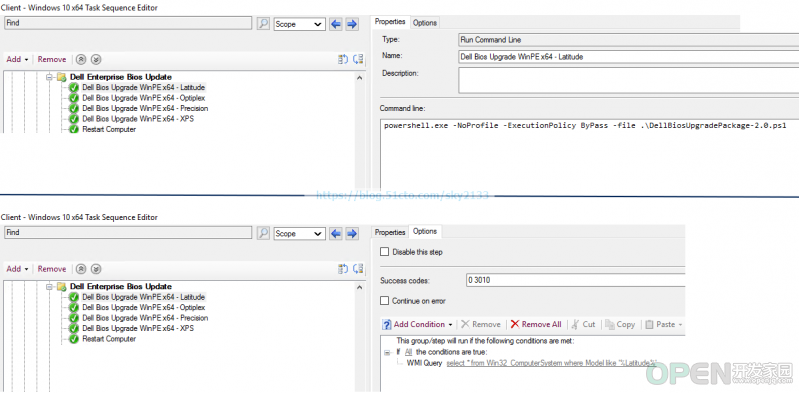This screenshot has height=393, width=799.
Task: Select the Properties tab in the top editor
Action: [390, 22]
